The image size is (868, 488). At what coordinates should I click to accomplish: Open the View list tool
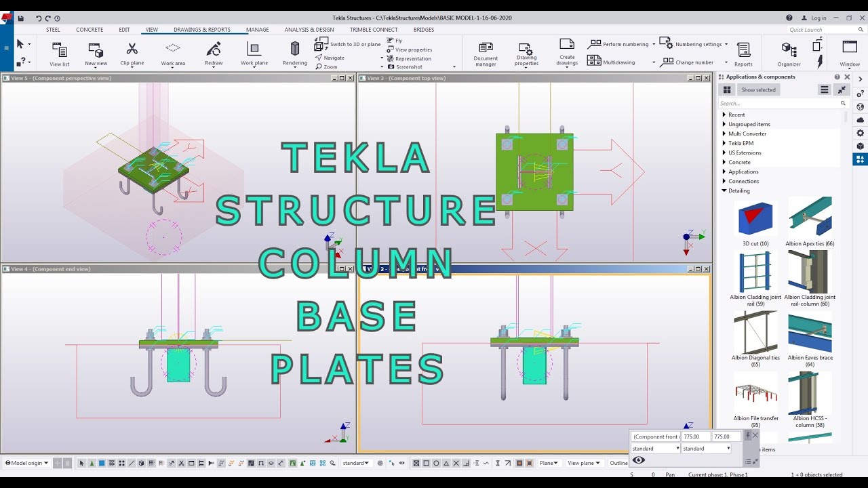[60, 54]
